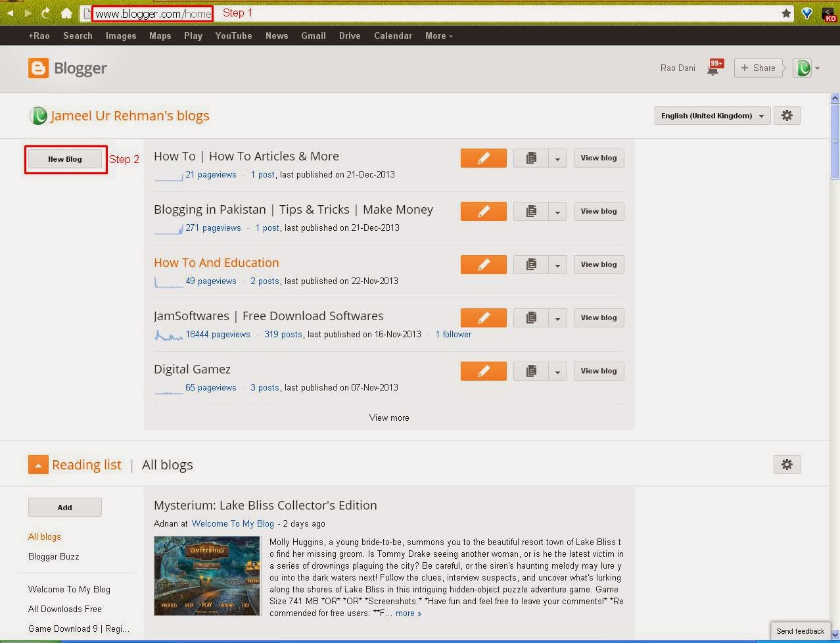The width and height of the screenshot is (840, 643).
Task: View blog for How To Articles & More
Action: (599, 158)
